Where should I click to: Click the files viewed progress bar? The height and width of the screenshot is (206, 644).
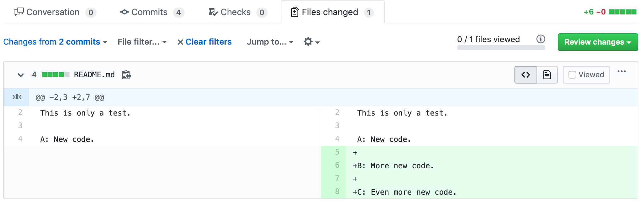pos(501,48)
